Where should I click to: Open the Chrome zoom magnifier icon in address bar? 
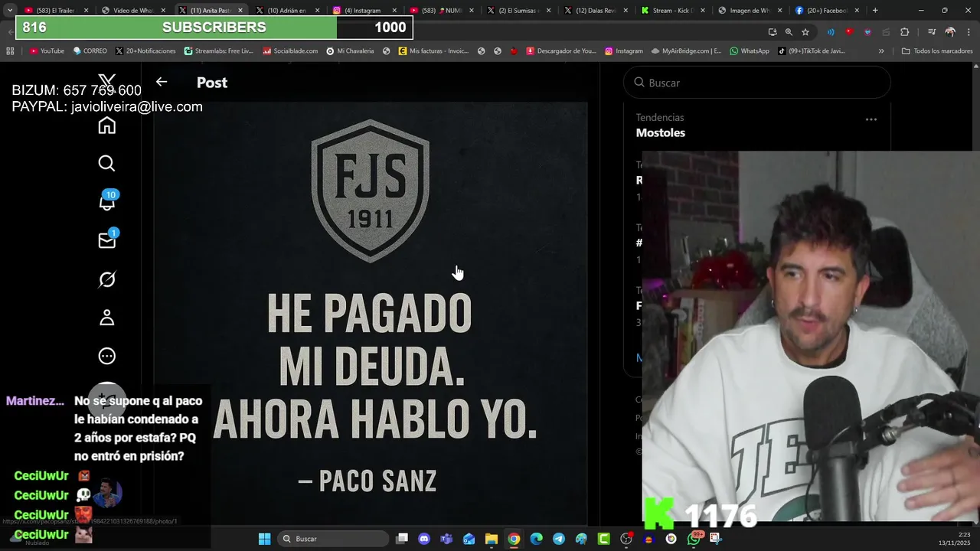coord(789,32)
